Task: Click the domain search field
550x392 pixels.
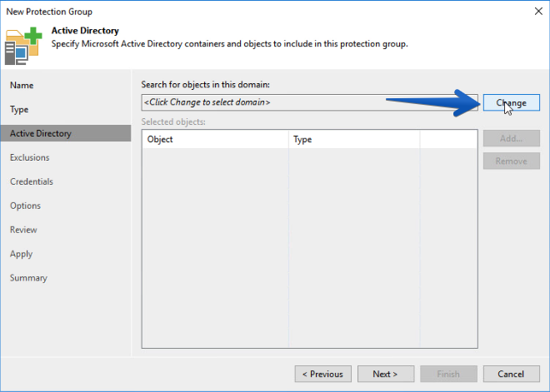Action: click(309, 102)
